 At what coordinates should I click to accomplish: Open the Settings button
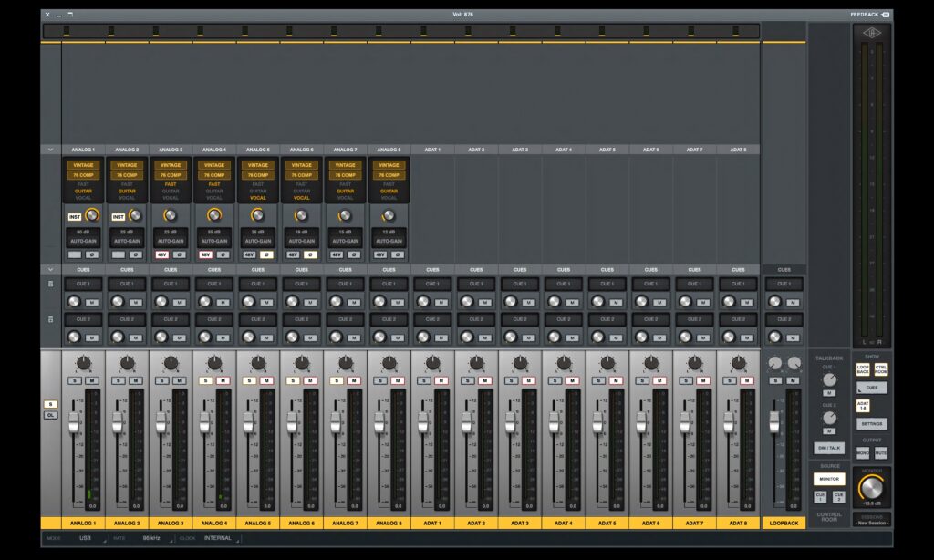pos(871,424)
